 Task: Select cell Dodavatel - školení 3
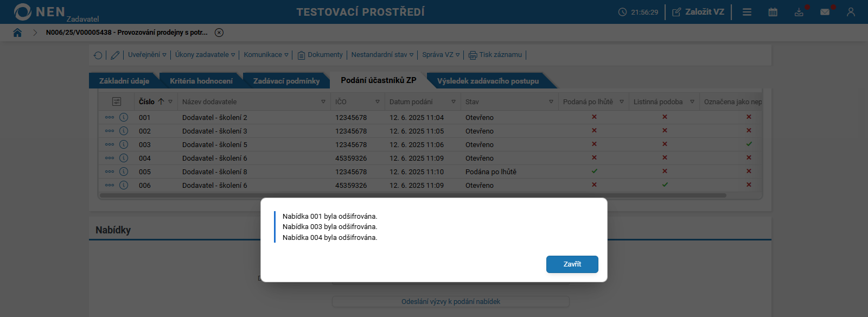215,131
